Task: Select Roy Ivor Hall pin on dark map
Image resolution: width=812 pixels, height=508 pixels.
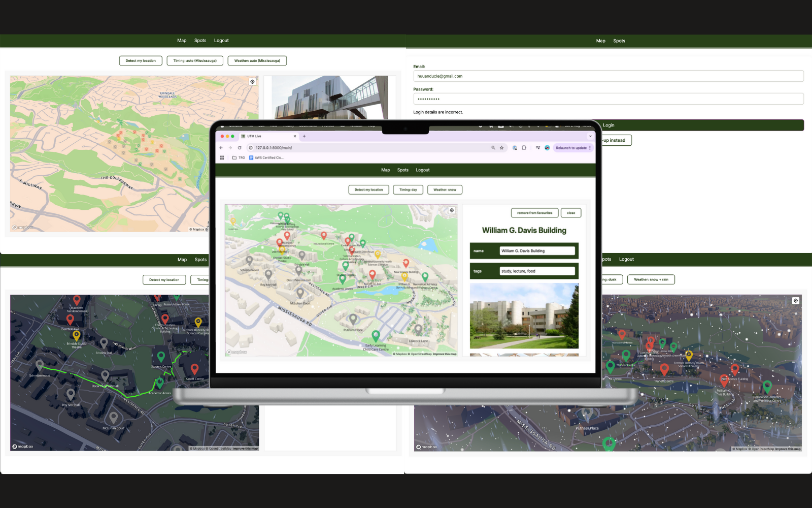Action: (x=71, y=395)
